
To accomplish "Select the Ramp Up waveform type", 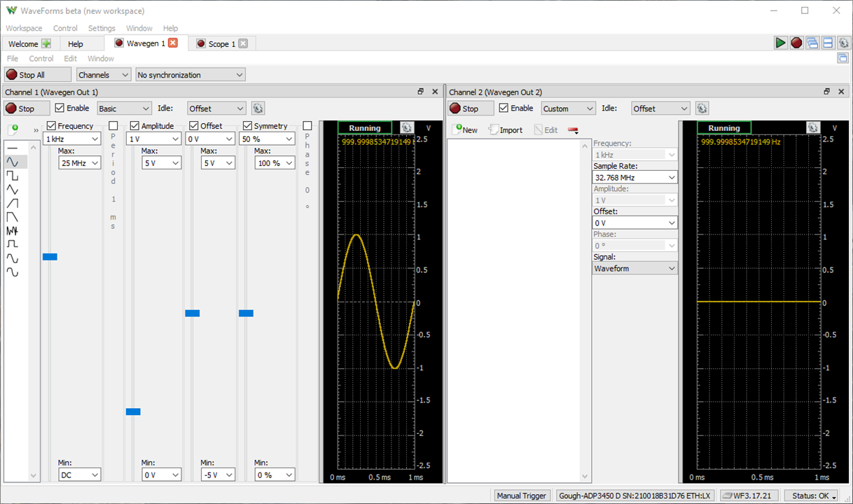I will (x=13, y=203).
